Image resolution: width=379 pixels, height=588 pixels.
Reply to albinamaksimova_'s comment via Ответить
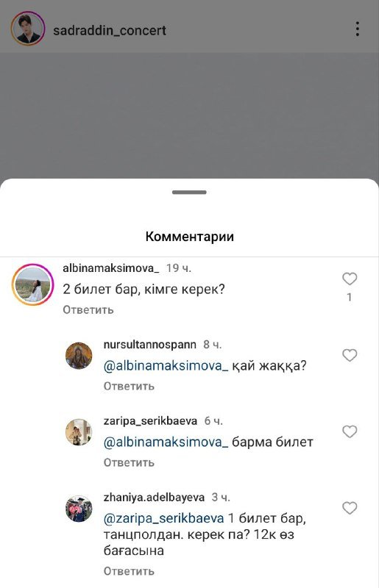click(88, 309)
